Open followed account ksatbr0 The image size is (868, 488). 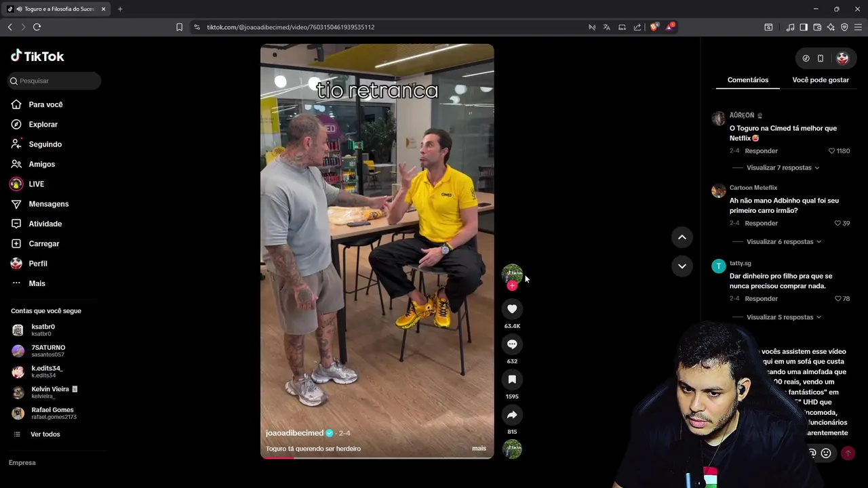(x=43, y=329)
